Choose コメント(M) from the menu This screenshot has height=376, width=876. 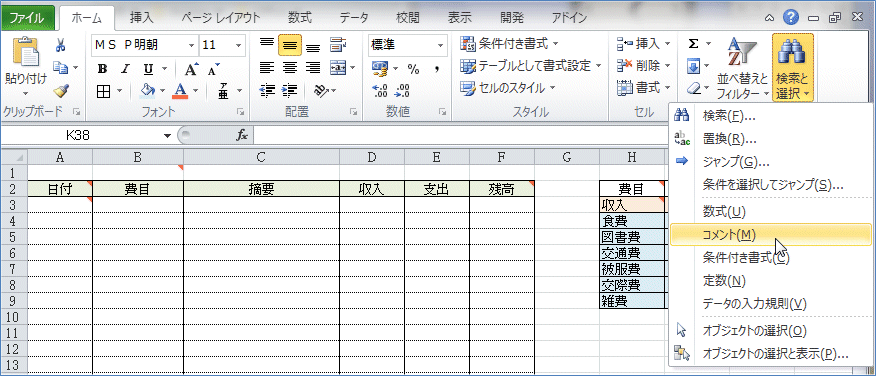[770, 235]
